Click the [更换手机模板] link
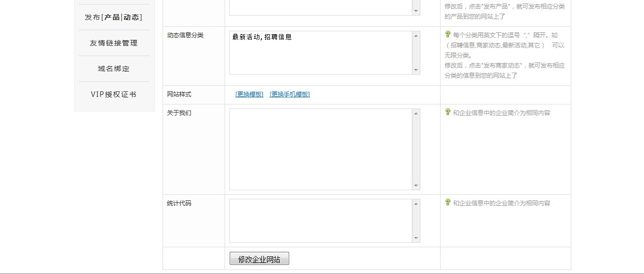 click(x=290, y=94)
